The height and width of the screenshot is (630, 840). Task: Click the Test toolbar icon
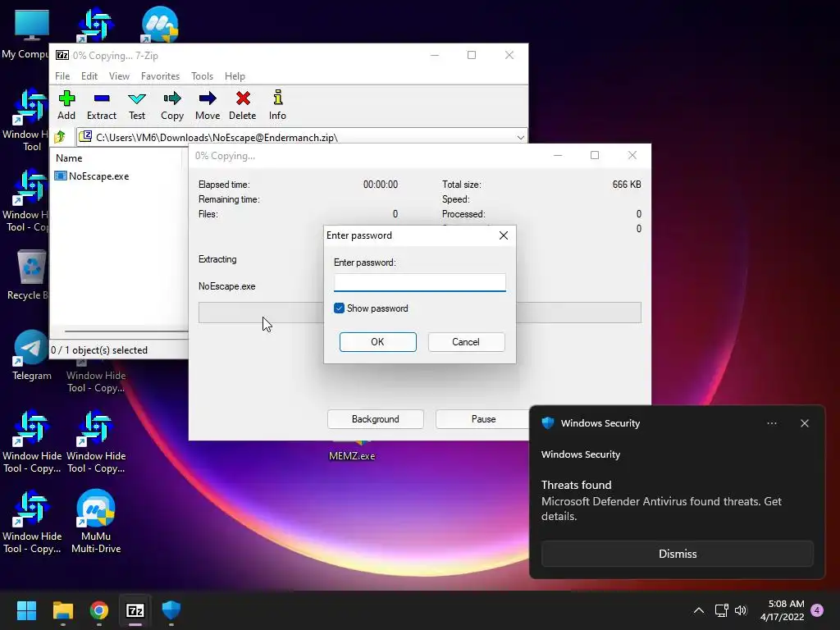[x=137, y=105]
